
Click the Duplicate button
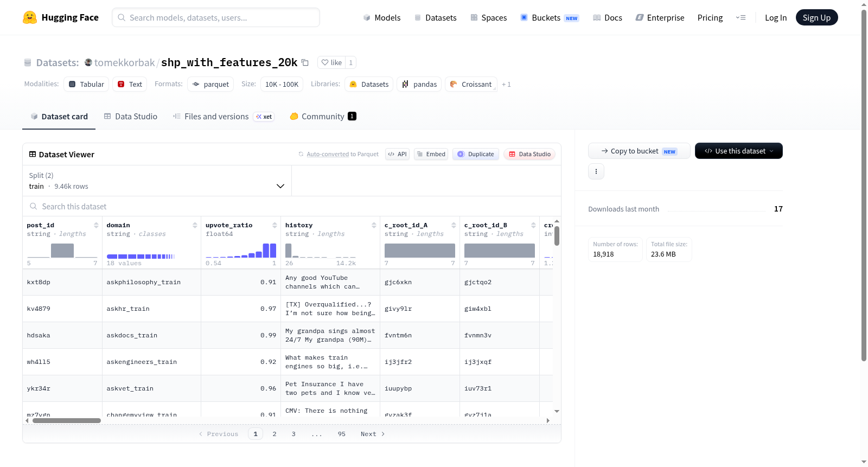(x=476, y=154)
